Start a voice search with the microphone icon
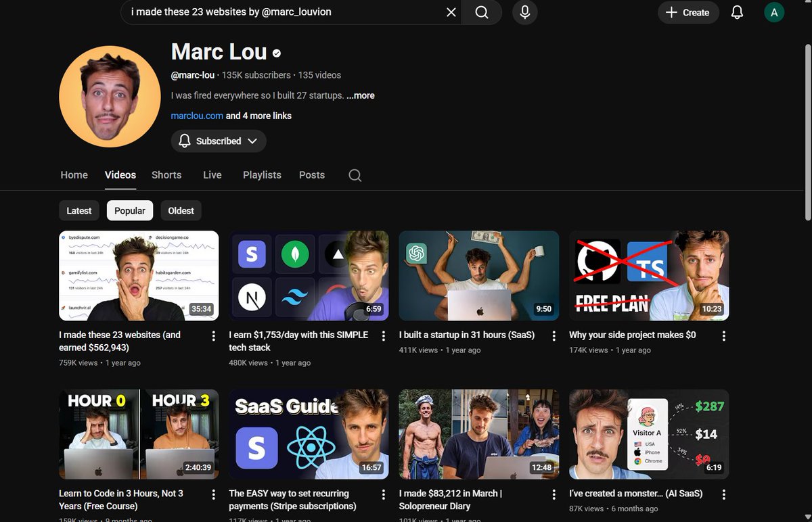 tap(524, 12)
